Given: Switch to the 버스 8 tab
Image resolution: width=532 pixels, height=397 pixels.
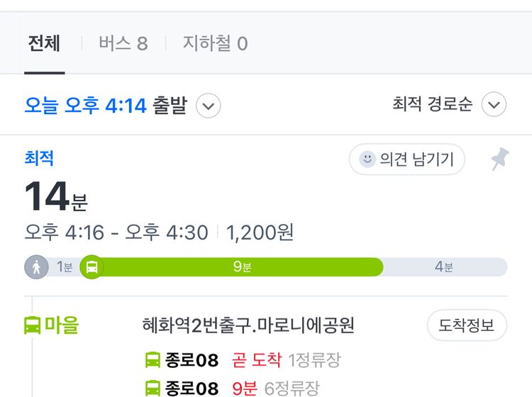Looking at the screenshot, I should [123, 43].
